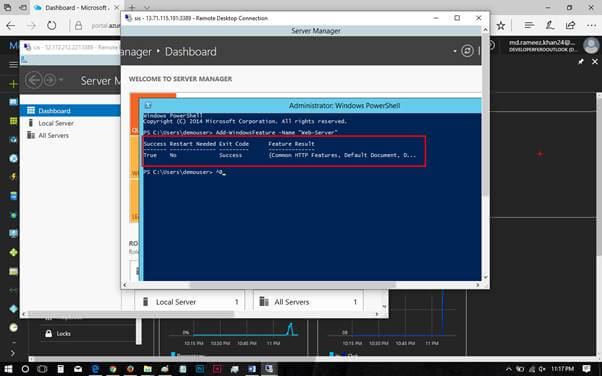
Task: Expand Azure sidebar with bottom chevron
Action: coord(13,353)
